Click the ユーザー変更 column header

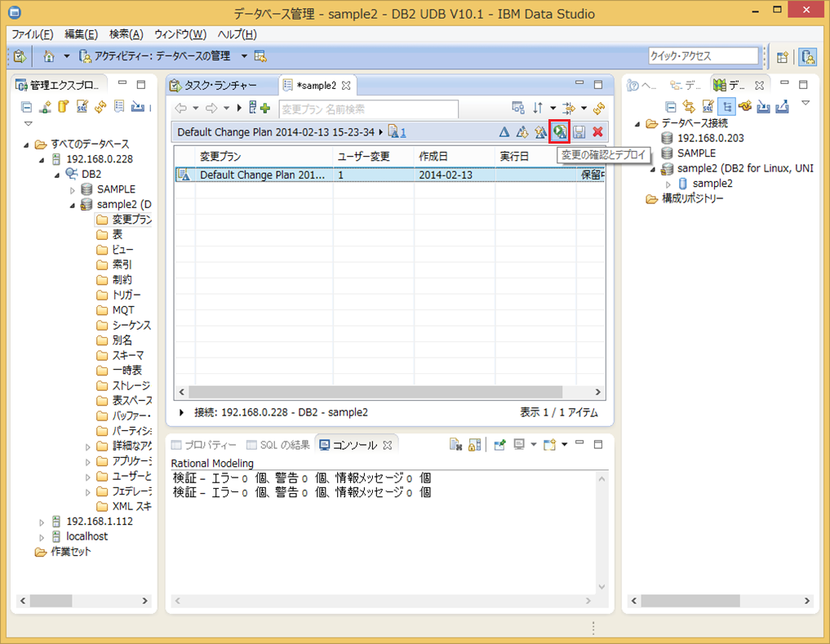(x=374, y=157)
